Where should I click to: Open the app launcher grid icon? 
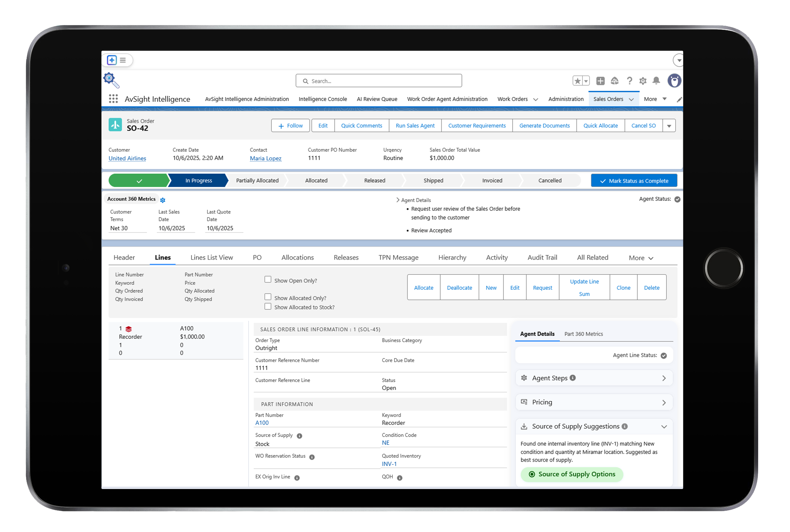[x=113, y=99]
